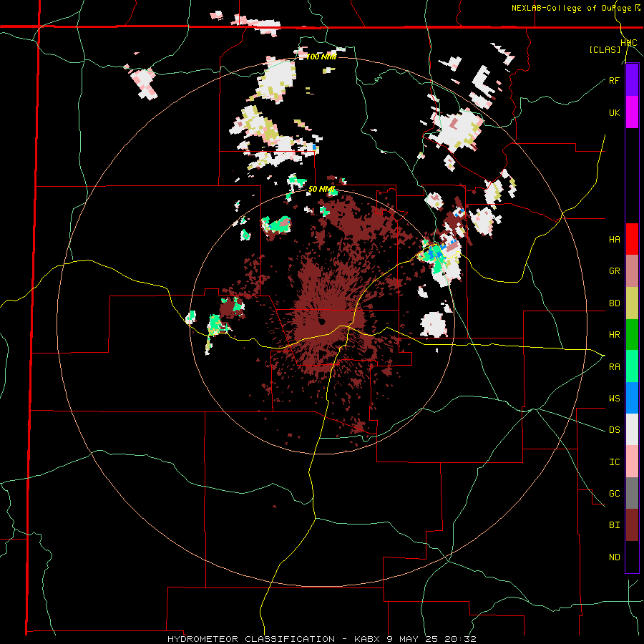Click the radar site center dot
The image size is (644, 644).
[322, 321]
